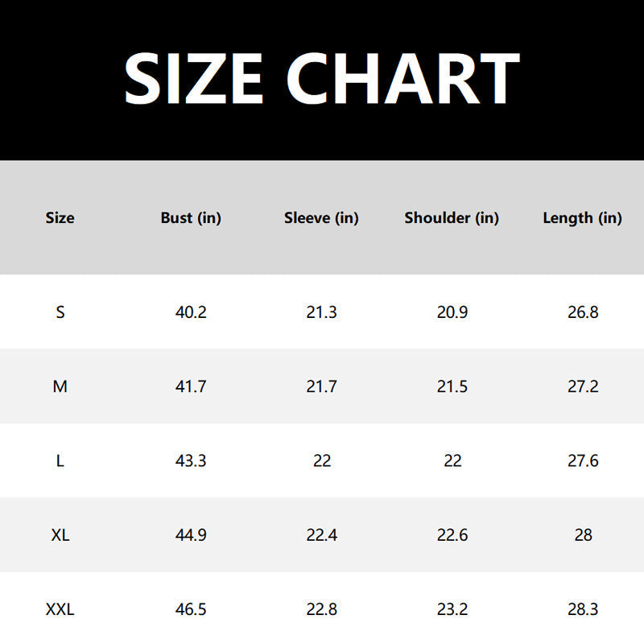
Task: Select the Size column header
Action: point(60,217)
